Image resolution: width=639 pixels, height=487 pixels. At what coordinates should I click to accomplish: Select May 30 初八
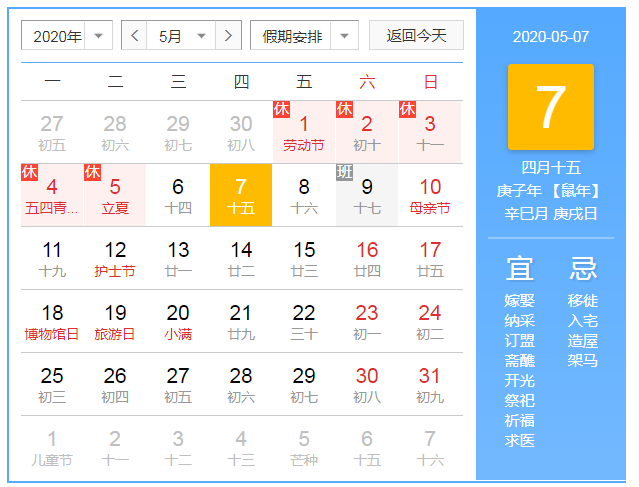[x=367, y=384]
